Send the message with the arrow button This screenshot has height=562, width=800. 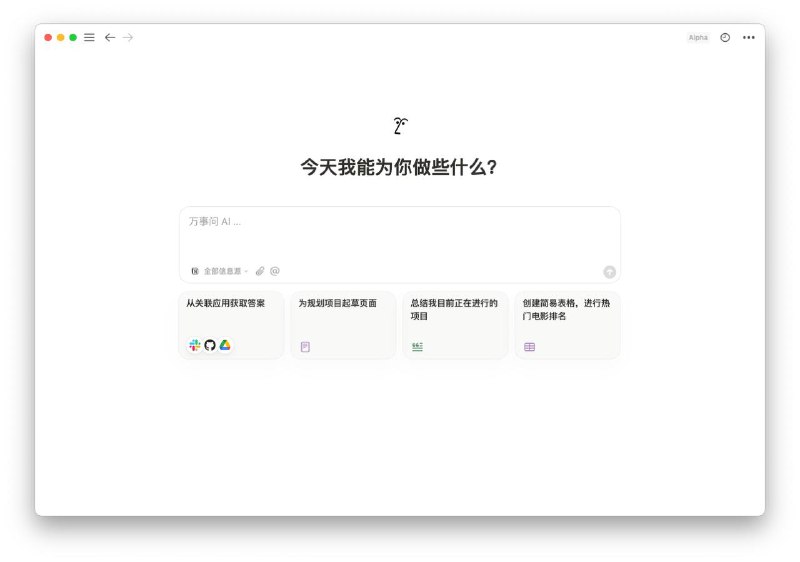click(609, 272)
